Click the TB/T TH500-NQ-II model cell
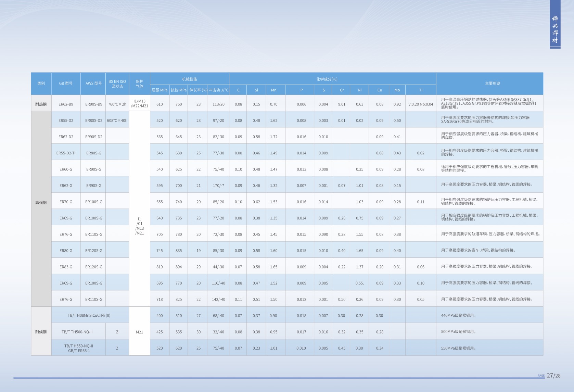Viewport: 574px width, 392px height. point(77,332)
